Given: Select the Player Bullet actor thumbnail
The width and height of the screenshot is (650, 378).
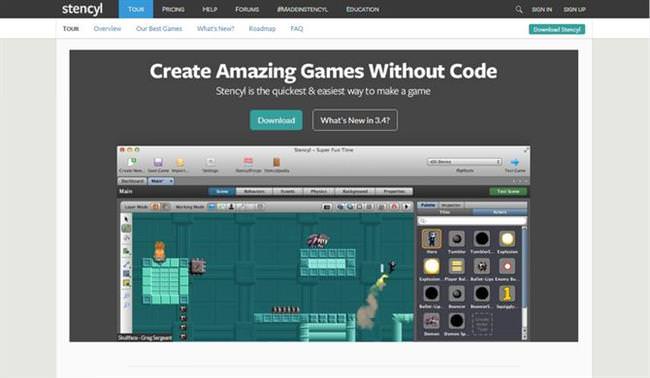Looking at the screenshot, I should click(456, 267).
